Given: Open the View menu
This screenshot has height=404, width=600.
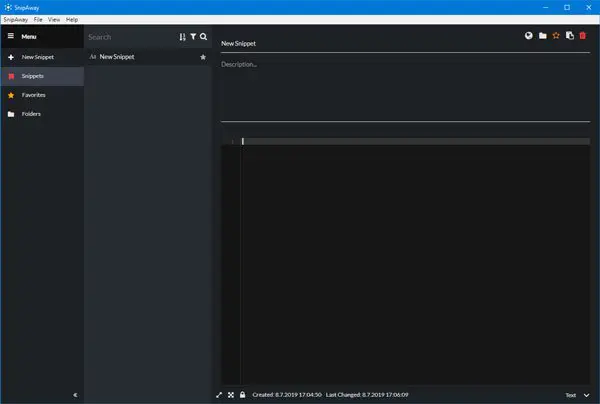Looking at the screenshot, I should [54, 20].
